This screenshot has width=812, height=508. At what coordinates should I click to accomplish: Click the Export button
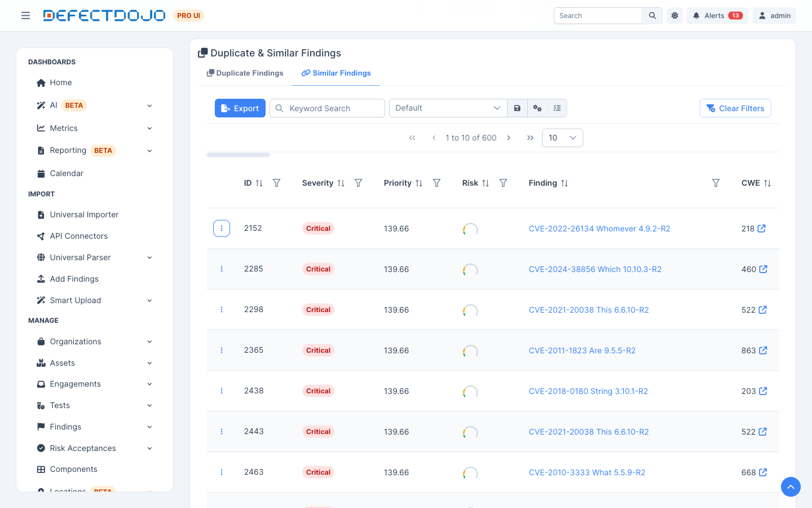pyautogui.click(x=240, y=108)
